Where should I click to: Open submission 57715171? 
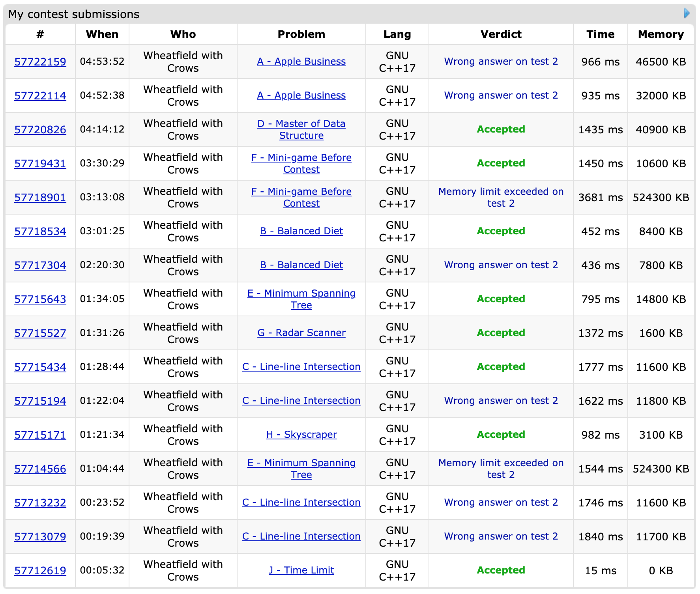40,435
